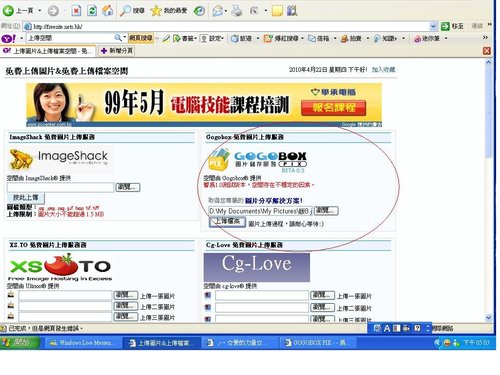Click the Edit page toolbar icon
Image resolution: width=500 pixels, height=375 pixels.
pyautogui.click(x=254, y=11)
